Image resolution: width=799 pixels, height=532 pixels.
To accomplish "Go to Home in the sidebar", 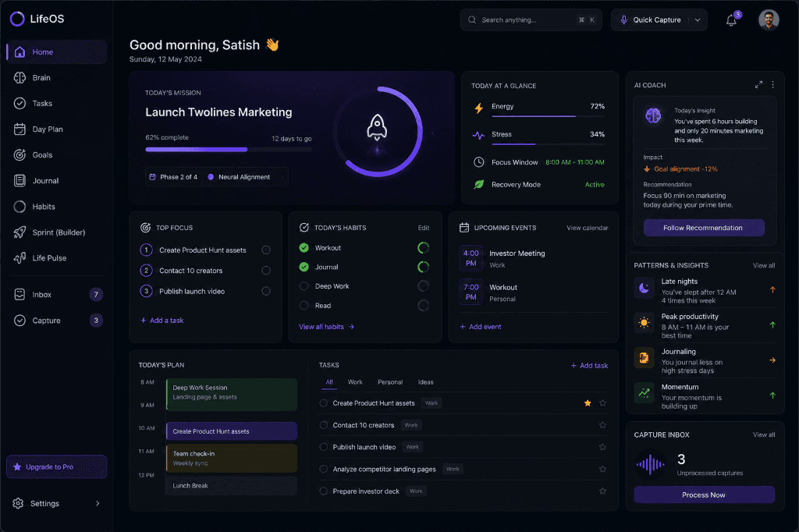I will point(57,52).
